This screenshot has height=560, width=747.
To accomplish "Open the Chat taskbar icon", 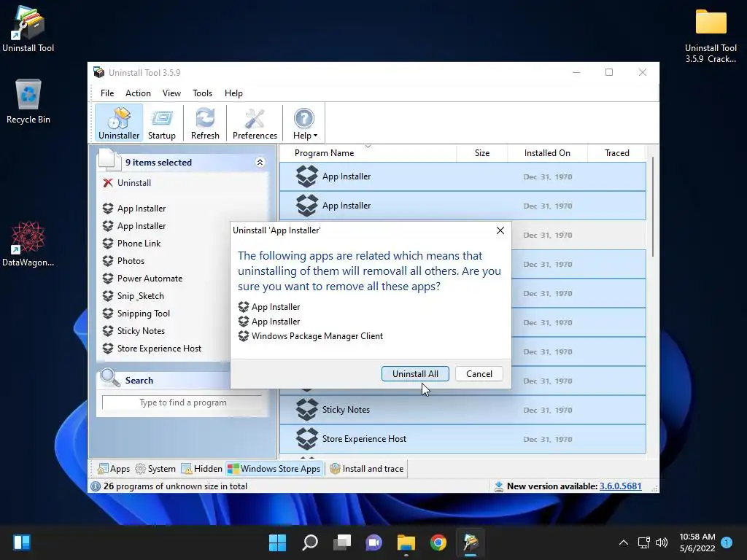I will coord(374,542).
